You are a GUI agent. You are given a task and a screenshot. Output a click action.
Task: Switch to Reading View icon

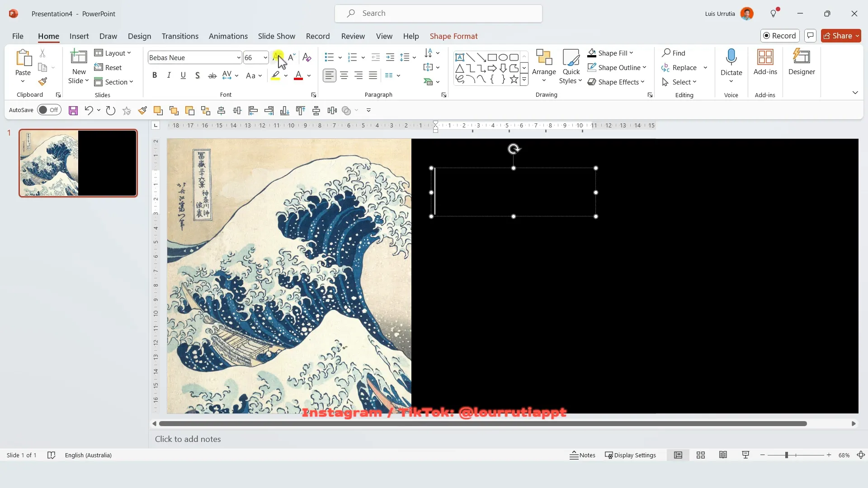(x=723, y=455)
